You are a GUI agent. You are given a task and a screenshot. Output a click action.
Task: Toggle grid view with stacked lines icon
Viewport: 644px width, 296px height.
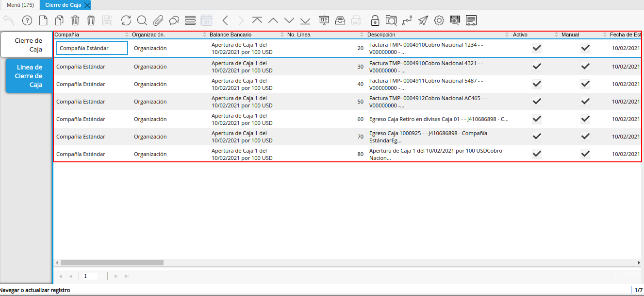click(190, 20)
